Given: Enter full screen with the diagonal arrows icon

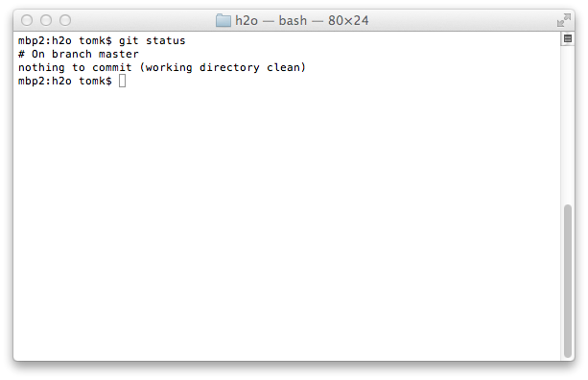Looking at the screenshot, I should (564, 20).
